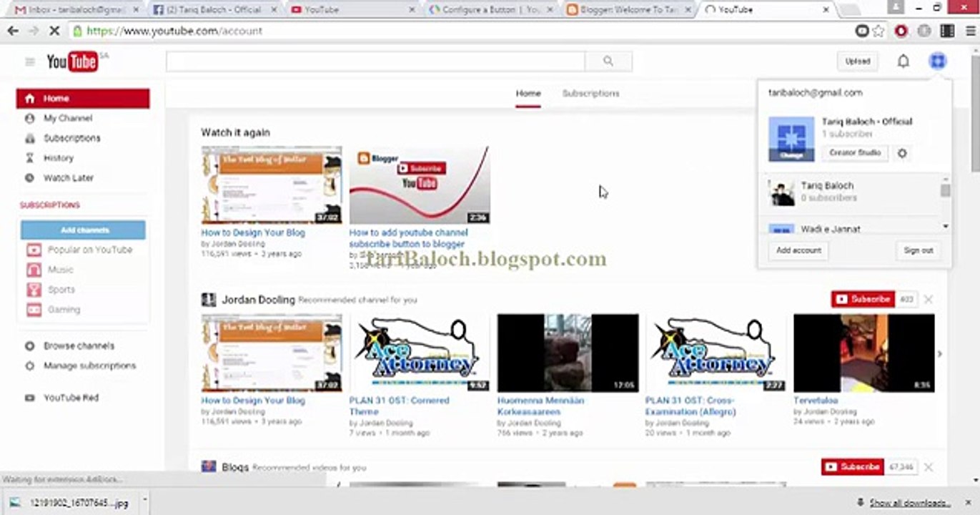This screenshot has width=980, height=515.
Task: Click the search magnifier button
Action: coord(608,62)
